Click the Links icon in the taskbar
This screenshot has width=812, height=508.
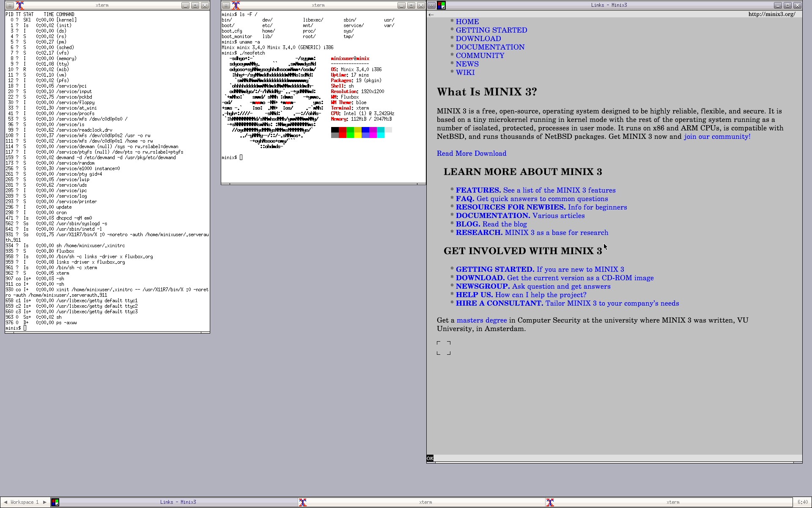coord(55,502)
